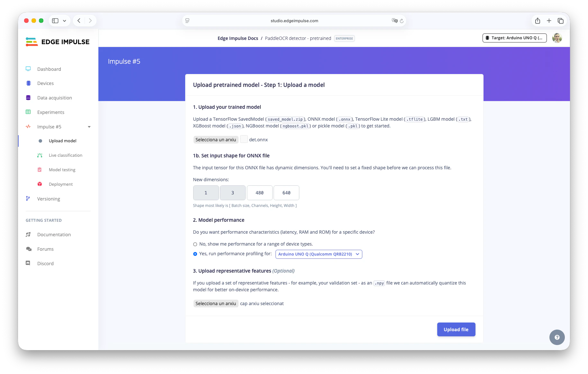Open the Target: Arduino UNO Q selector
Screen dimensions: 588x374
click(514, 38)
